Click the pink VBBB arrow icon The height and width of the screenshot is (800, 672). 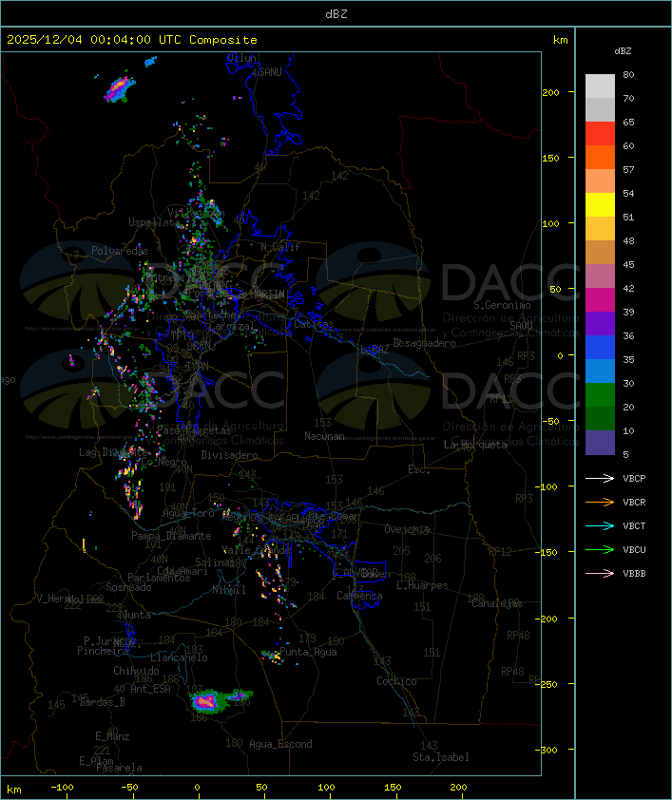click(x=600, y=573)
